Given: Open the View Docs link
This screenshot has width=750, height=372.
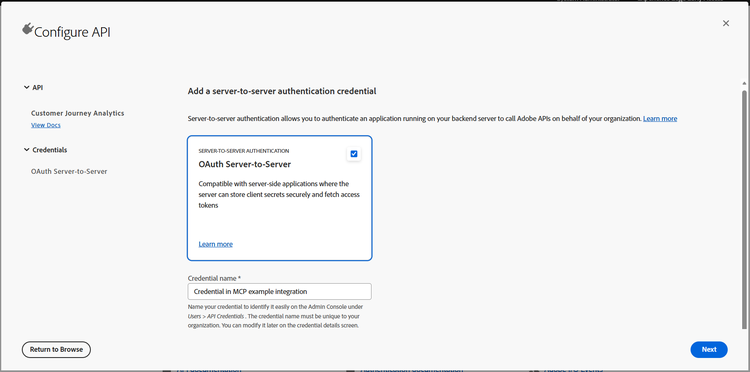Looking at the screenshot, I should [x=46, y=125].
